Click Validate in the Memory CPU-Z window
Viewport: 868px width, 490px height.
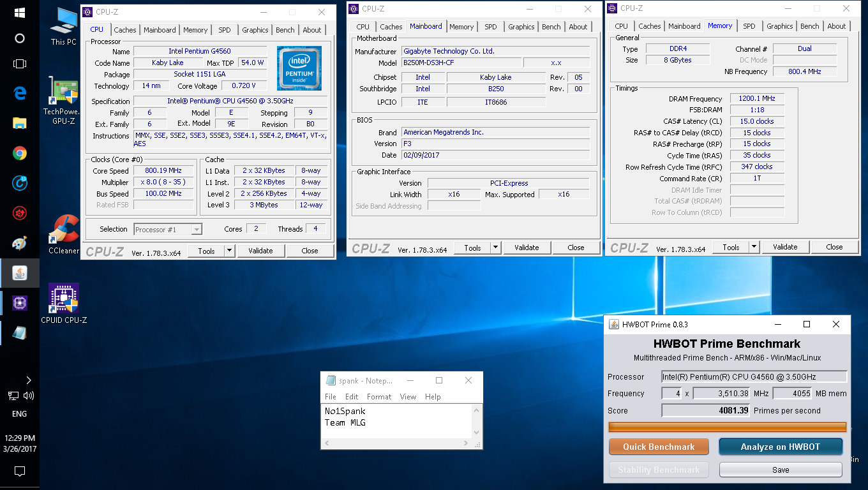(x=785, y=247)
